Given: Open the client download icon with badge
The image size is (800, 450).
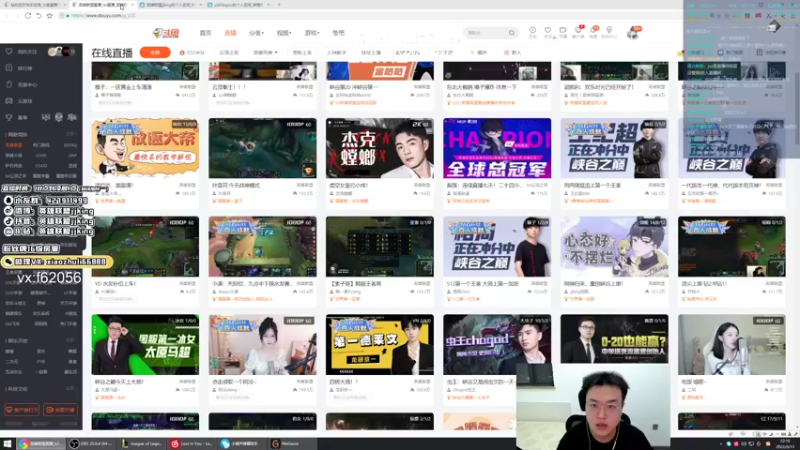Looking at the screenshot, I should [x=578, y=32].
